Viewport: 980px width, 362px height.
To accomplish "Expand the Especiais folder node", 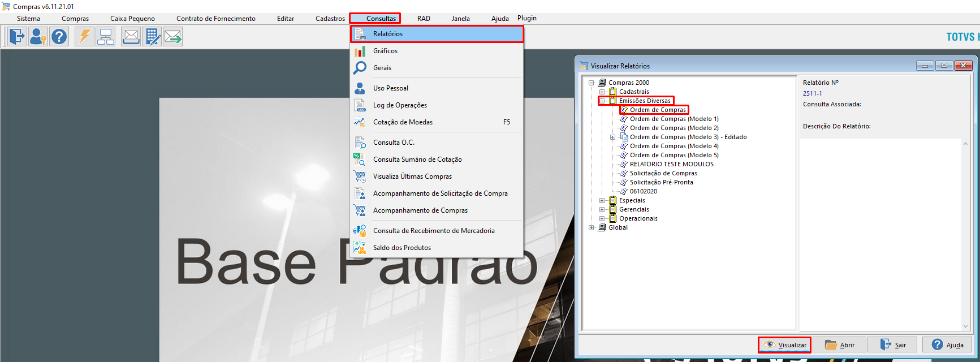I will [x=602, y=200].
